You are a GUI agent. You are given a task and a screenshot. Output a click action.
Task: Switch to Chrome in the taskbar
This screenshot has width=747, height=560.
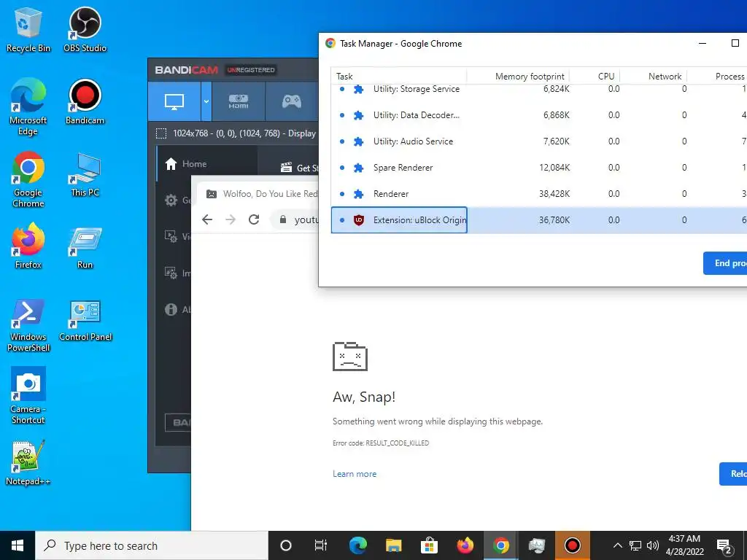click(500, 545)
